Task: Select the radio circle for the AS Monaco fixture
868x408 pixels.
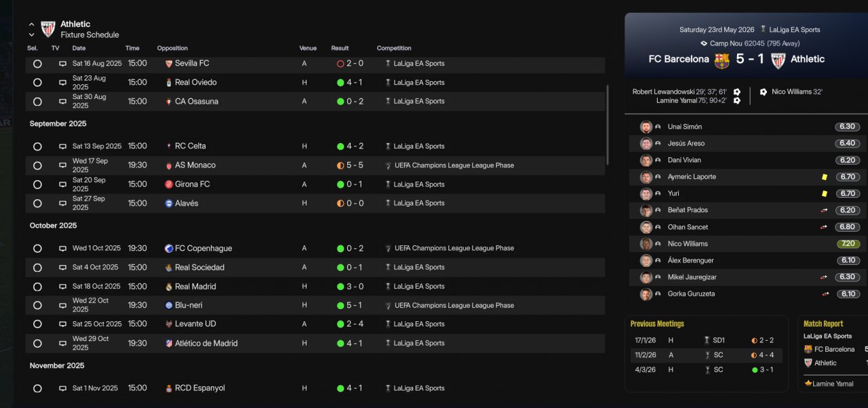Action: 37,165
